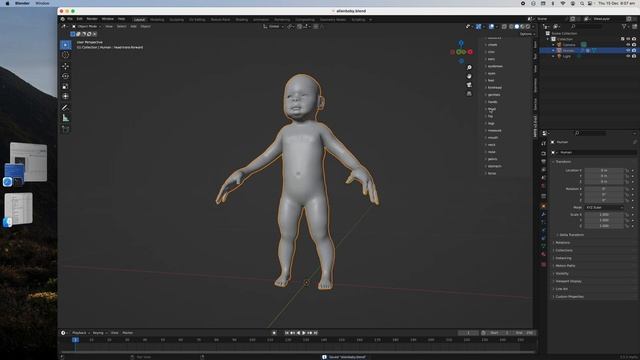This screenshot has height=360, width=640.
Task: Click the Rotation Z value field
Action: click(604, 200)
